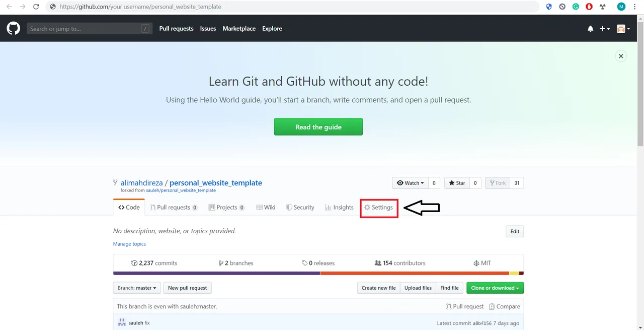Image resolution: width=644 pixels, height=330 pixels.
Task: Open the 2,237 commits link
Action: [154, 263]
